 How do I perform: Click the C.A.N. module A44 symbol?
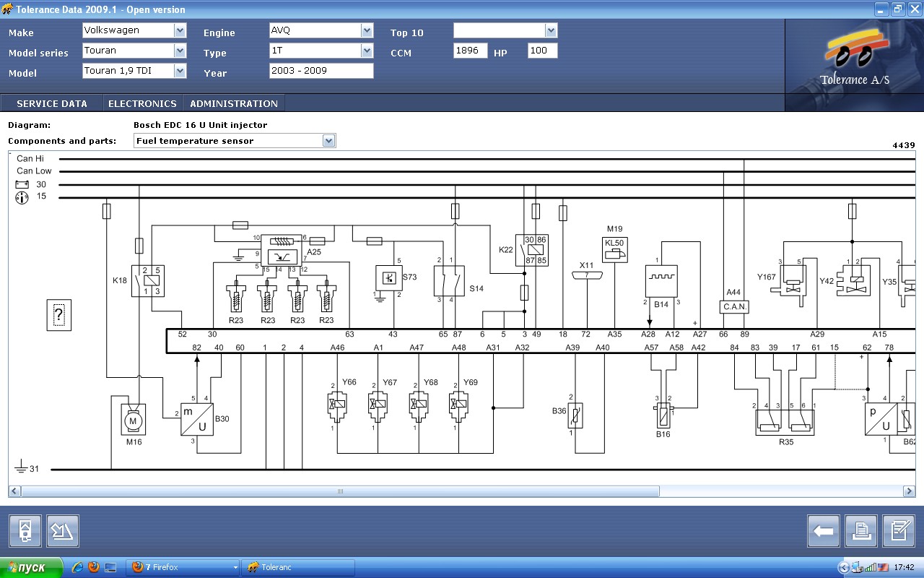pyautogui.click(x=735, y=306)
